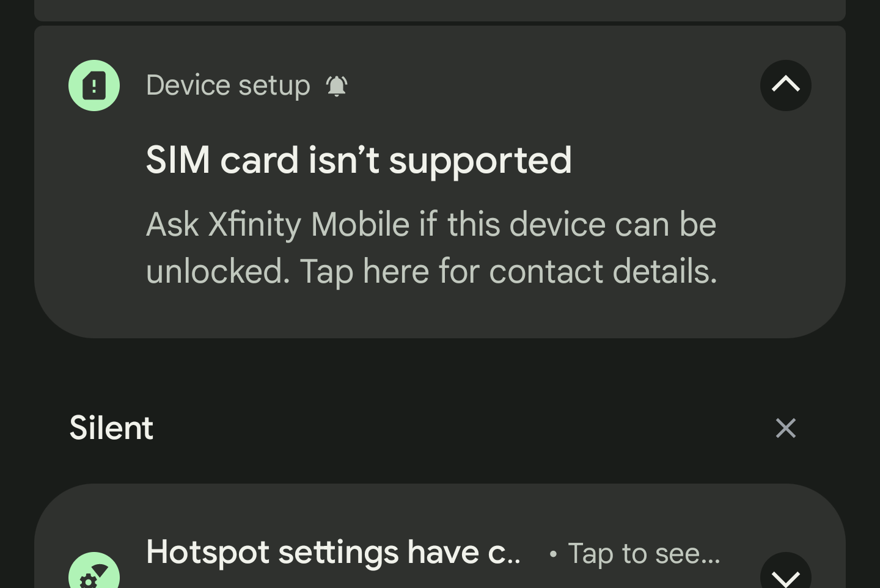Open the 'SIM card isn't supported' alert
This screenshot has height=588, width=880.
[359, 160]
